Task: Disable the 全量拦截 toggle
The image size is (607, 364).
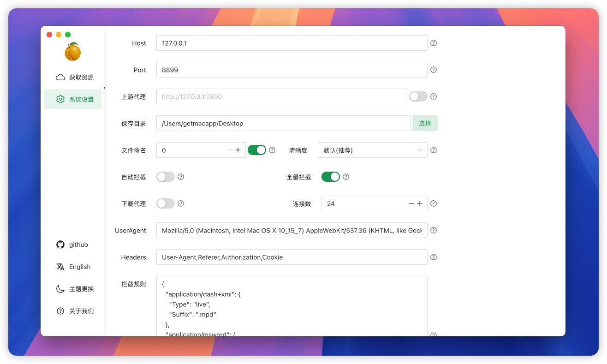Action: coord(330,177)
